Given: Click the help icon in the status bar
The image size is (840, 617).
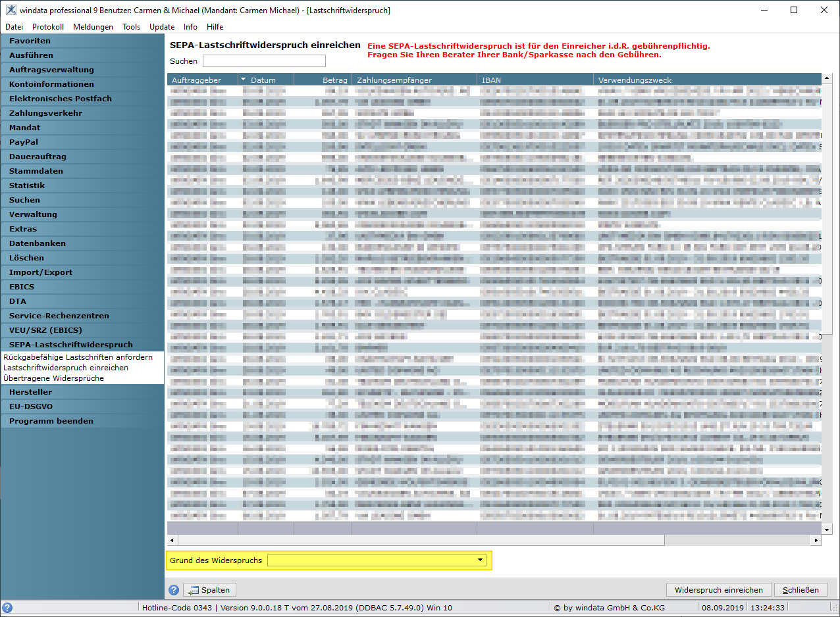Looking at the screenshot, I should [x=8, y=608].
